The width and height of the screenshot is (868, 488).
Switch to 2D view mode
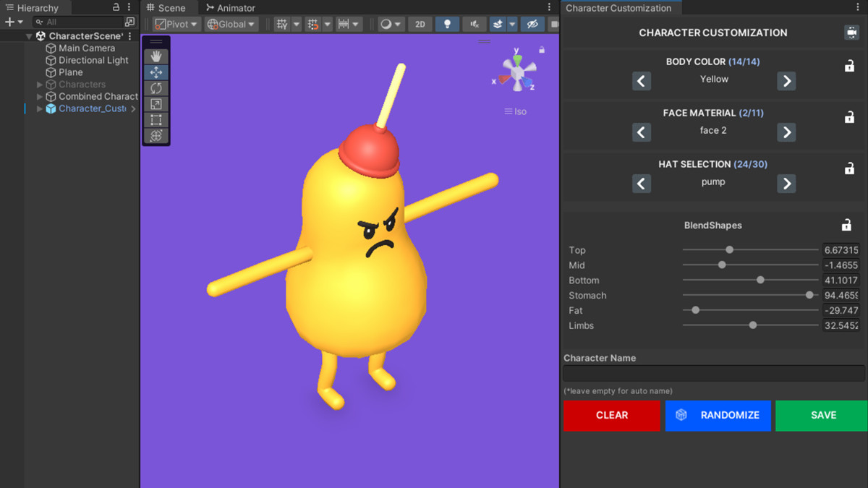(x=420, y=24)
